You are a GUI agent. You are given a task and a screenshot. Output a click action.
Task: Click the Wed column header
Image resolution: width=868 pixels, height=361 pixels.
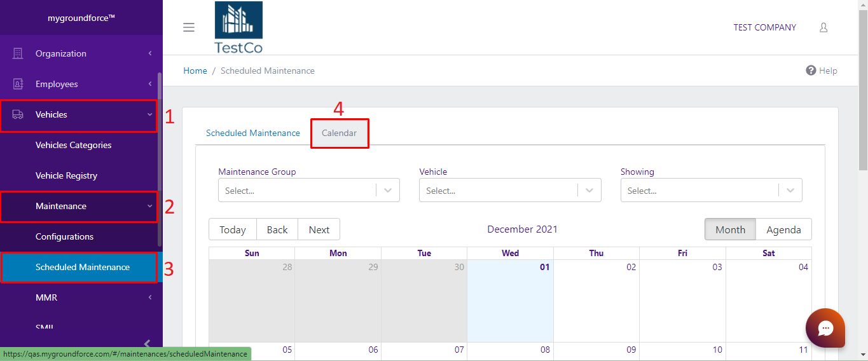510,253
